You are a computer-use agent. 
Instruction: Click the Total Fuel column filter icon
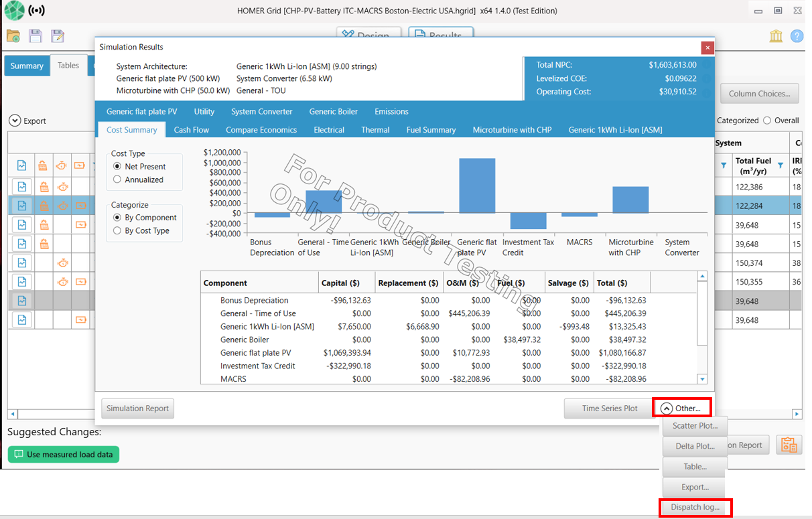(780, 165)
